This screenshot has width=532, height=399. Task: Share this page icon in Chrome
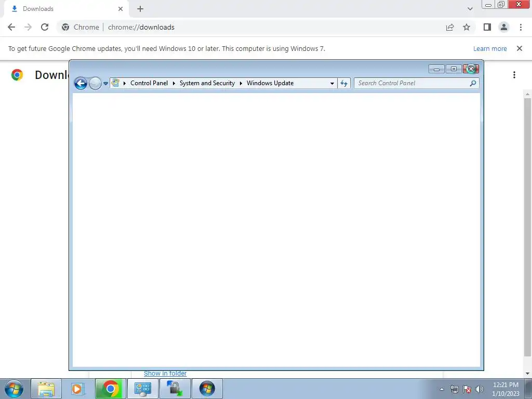point(450,27)
